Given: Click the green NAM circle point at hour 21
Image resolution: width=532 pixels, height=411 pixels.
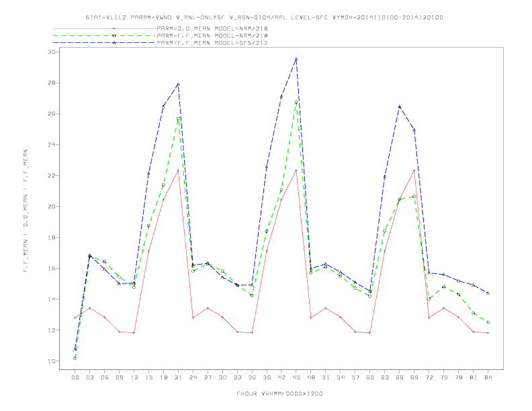Looking at the screenshot, I should pyautogui.click(x=178, y=119).
